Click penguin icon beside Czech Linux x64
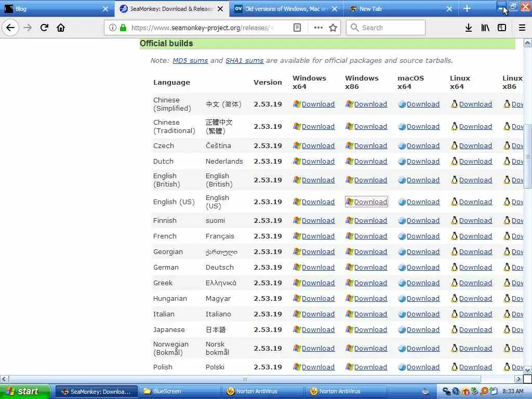Image resolution: width=532 pixels, height=399 pixels. 454,145
